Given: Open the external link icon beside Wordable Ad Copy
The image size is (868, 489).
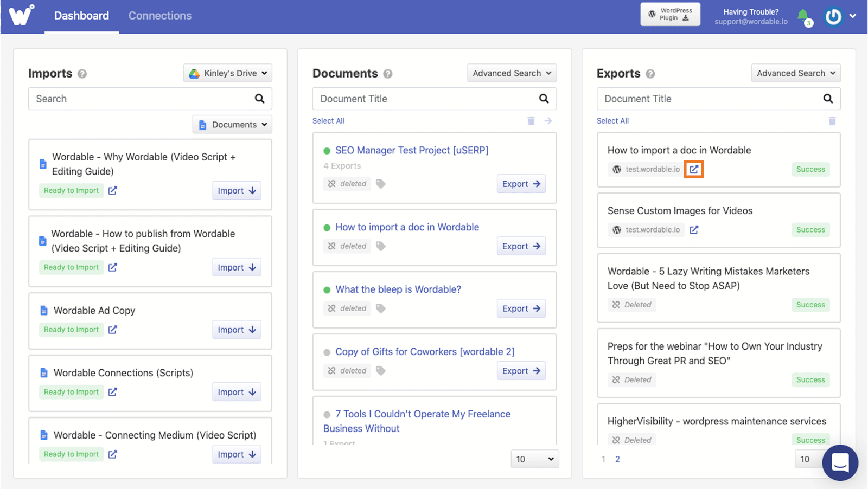Looking at the screenshot, I should tap(112, 329).
